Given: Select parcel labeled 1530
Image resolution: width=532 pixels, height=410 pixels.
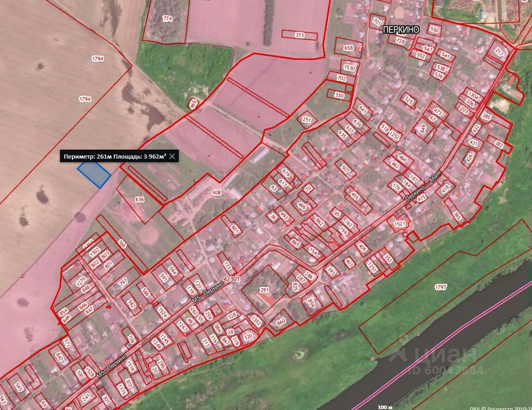Looking at the screenshot, I should (349, 67).
